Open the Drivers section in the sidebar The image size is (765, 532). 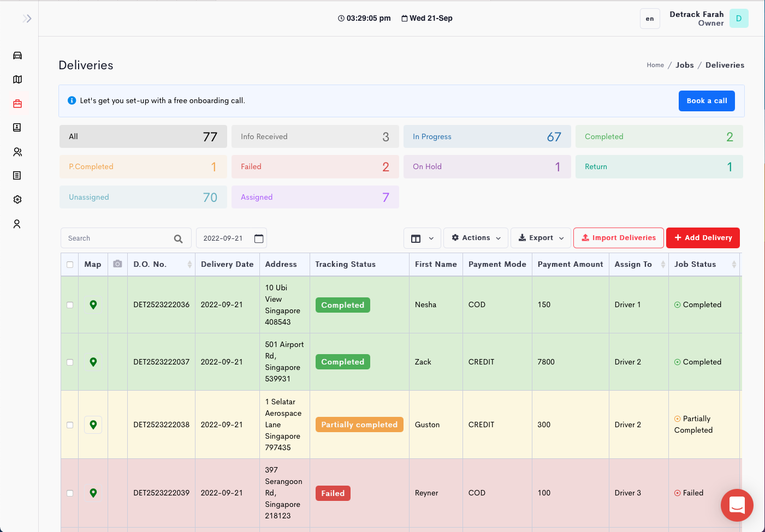(17, 151)
